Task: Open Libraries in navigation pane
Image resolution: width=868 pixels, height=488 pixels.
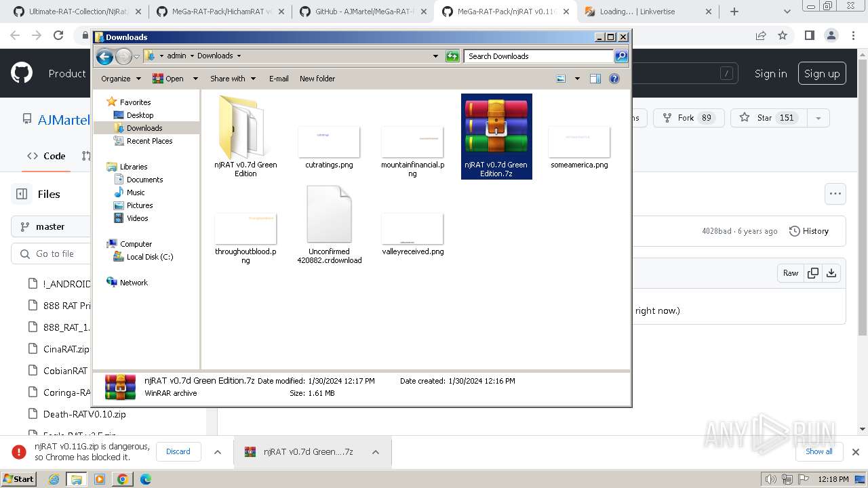Action: click(x=134, y=167)
